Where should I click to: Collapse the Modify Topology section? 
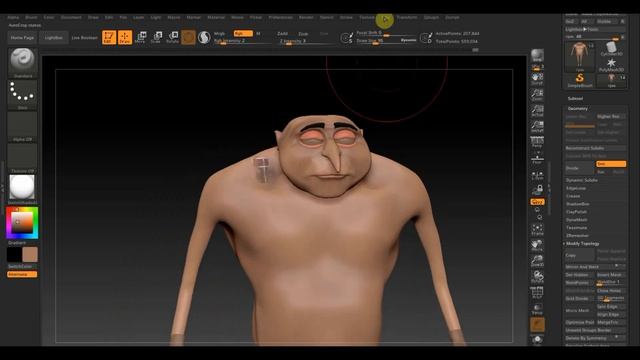(x=582, y=244)
